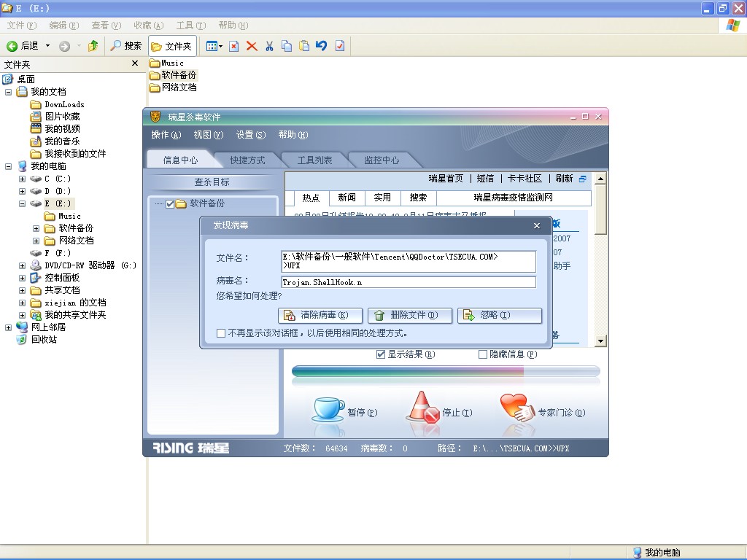Select F (F:) drive in tree
The height and width of the screenshot is (560, 747).
click(x=57, y=253)
